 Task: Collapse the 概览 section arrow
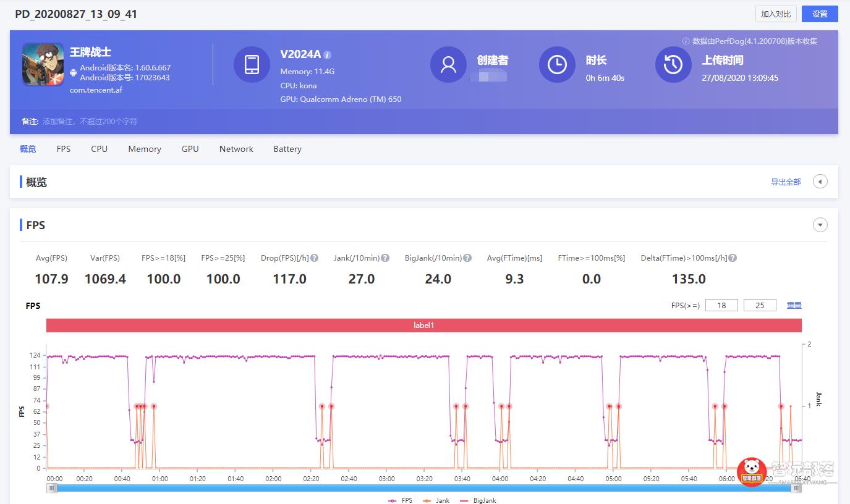[x=820, y=181]
